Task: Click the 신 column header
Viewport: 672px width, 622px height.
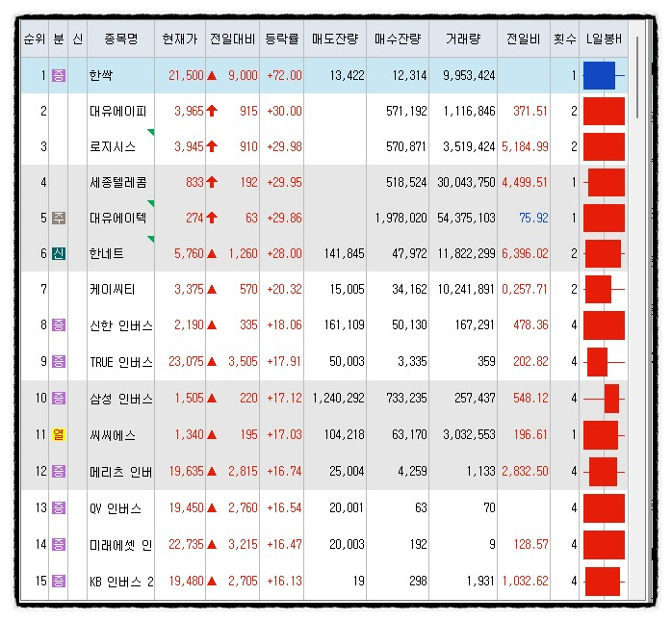Action: (78, 39)
